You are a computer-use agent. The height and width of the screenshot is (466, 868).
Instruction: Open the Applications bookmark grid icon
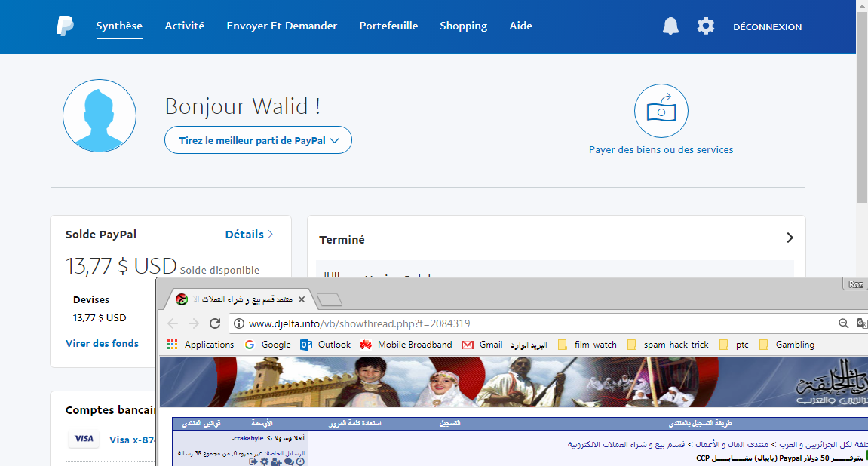[172, 345]
